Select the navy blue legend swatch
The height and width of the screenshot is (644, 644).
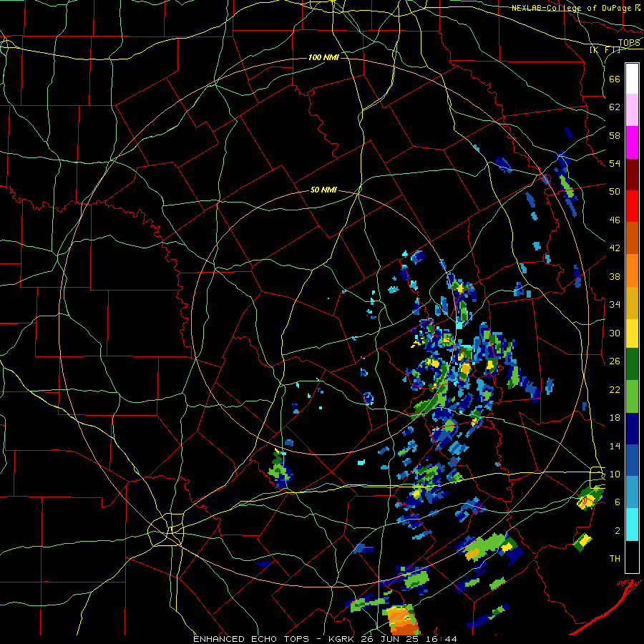point(632,429)
